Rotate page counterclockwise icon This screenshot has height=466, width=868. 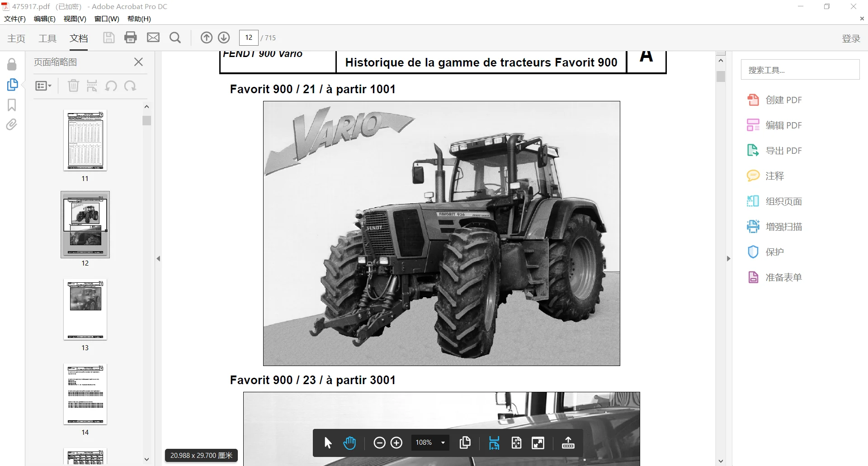111,86
